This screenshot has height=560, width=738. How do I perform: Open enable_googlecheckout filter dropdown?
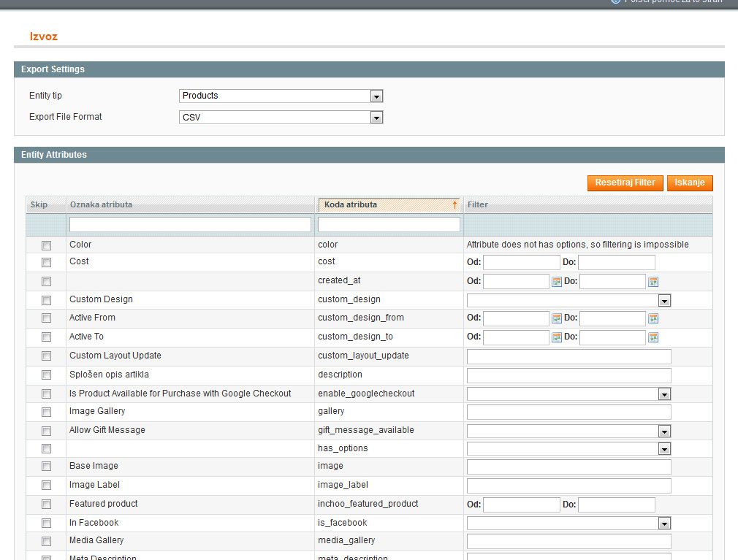tap(568, 394)
